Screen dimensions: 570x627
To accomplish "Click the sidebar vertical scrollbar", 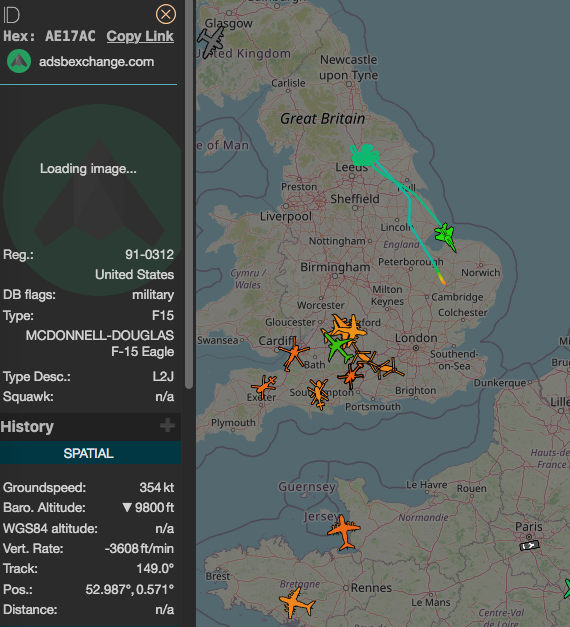I will coord(189,194).
